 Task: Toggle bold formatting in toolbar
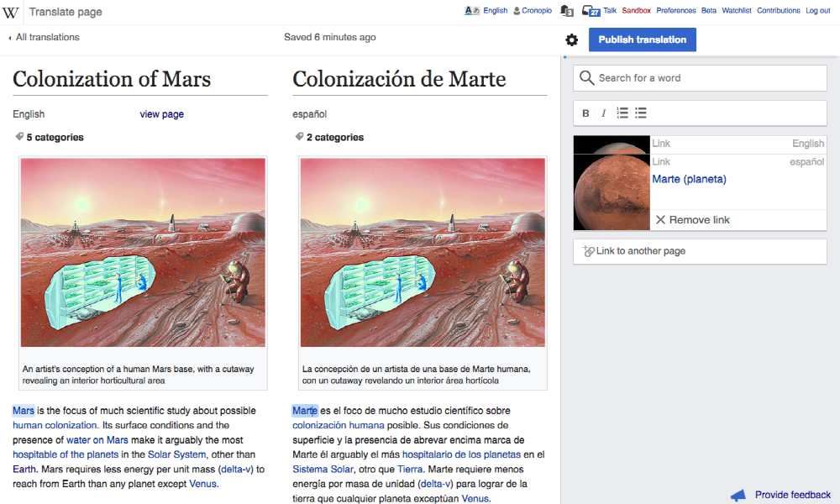(585, 113)
